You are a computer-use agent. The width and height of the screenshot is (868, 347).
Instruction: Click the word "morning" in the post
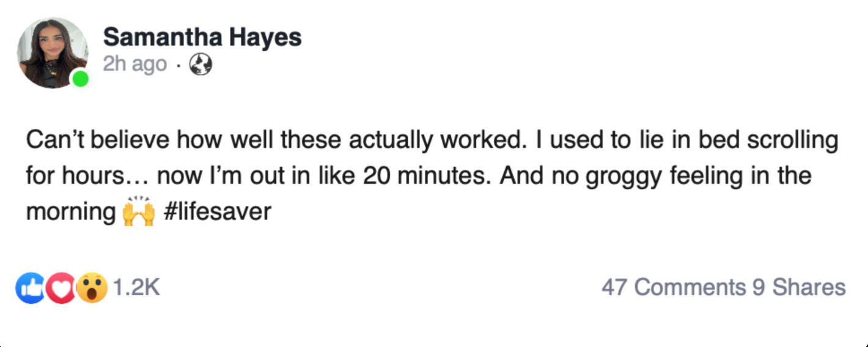tap(70, 212)
